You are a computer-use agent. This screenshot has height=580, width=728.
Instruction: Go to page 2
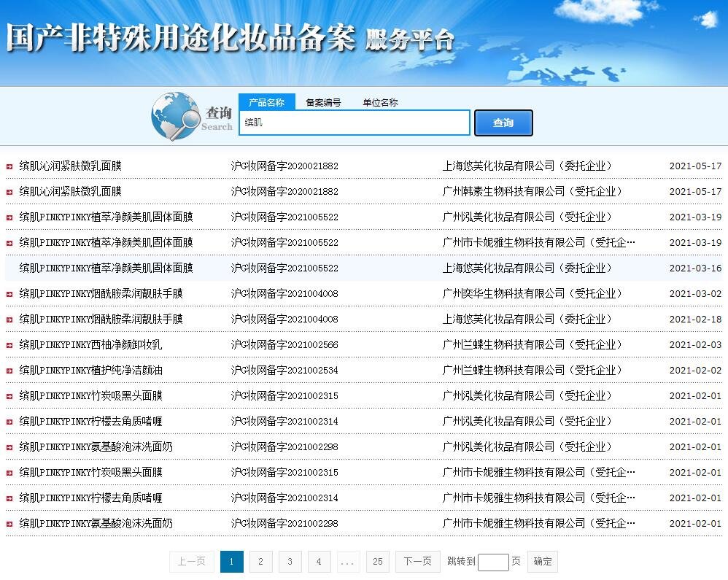click(x=261, y=562)
